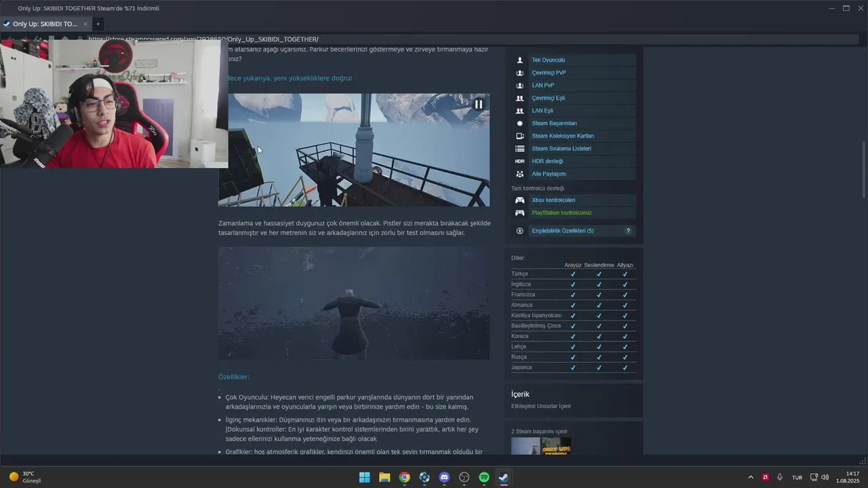Close the Only Up: SKIBIDI tab
Image resolution: width=868 pixels, height=488 pixels.
tap(85, 24)
